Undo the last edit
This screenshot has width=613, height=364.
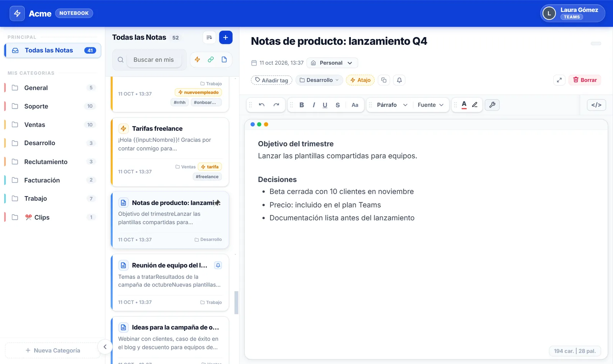[262, 105]
